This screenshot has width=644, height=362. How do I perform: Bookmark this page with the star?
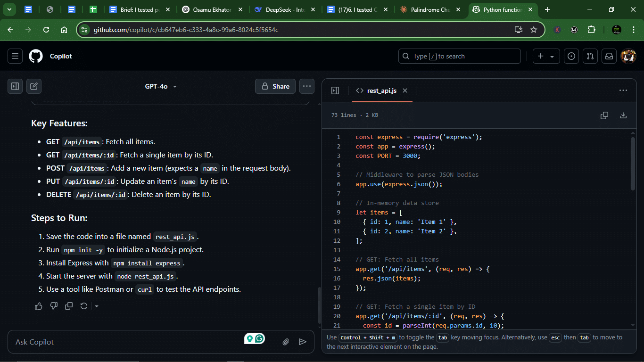point(534,30)
